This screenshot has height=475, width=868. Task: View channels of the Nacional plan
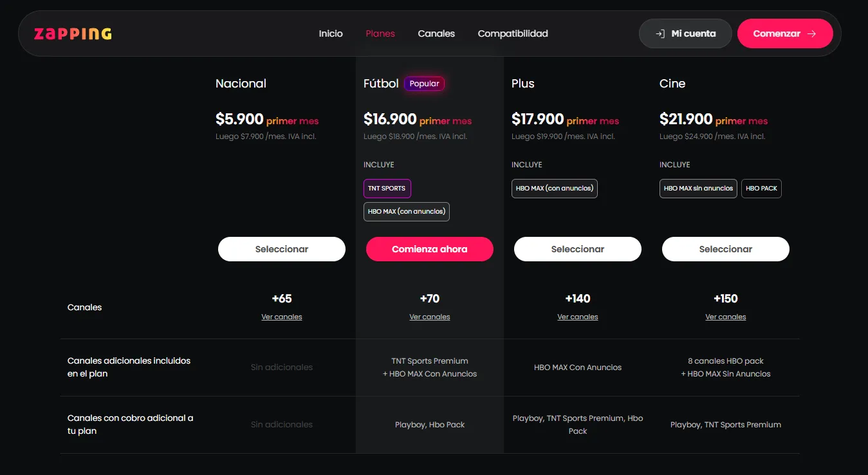pyautogui.click(x=282, y=317)
